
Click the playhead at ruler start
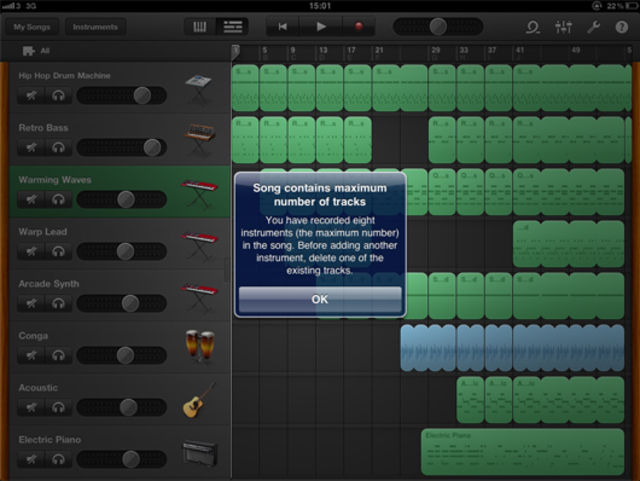click(x=236, y=52)
